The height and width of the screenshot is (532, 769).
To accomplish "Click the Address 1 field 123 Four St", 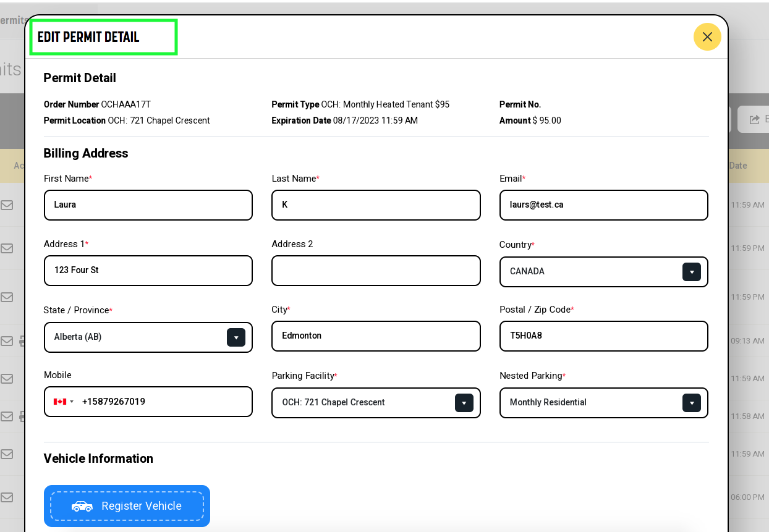I will 148,271.
